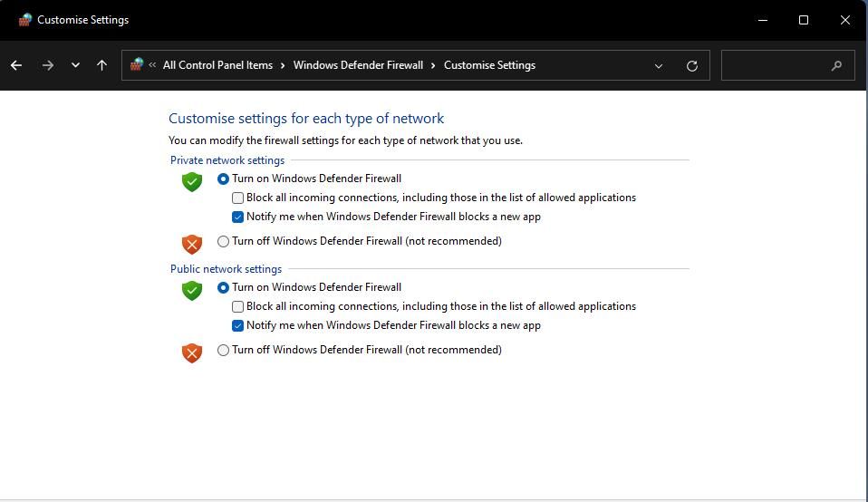Click the Back arrow in navigation bar
868x502 pixels.
click(x=16, y=65)
